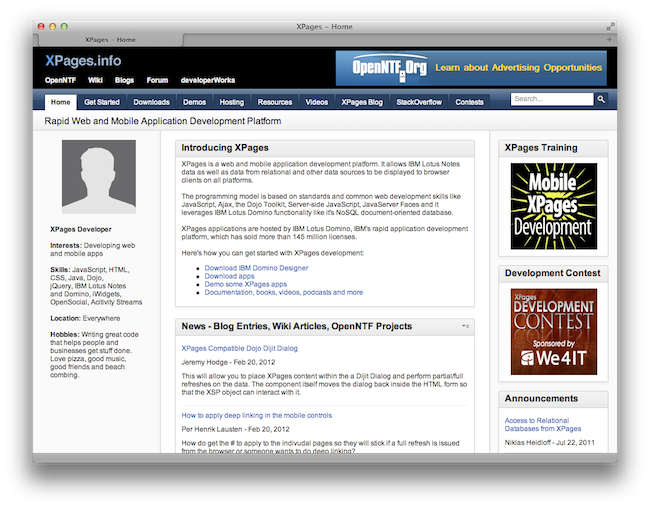This screenshot has width=650, height=508.
Task: Select the XPages - Home browser tab
Action: pyautogui.click(x=110, y=40)
